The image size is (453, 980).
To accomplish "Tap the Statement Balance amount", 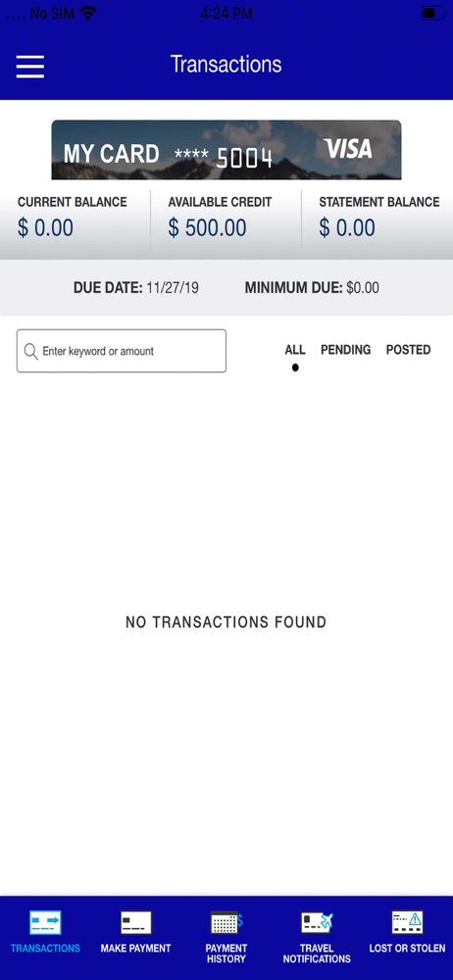I will [x=347, y=228].
